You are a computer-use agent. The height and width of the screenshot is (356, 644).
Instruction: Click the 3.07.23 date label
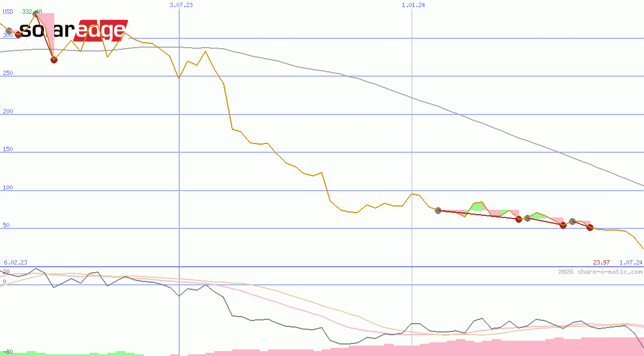coord(181,5)
